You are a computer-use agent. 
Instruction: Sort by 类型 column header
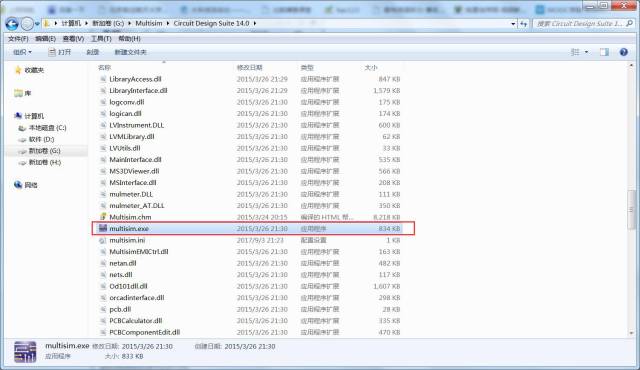[x=307, y=67]
